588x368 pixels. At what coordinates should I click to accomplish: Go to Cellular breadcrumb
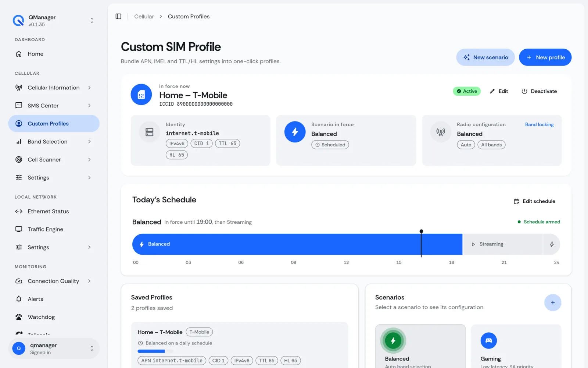[x=144, y=17]
